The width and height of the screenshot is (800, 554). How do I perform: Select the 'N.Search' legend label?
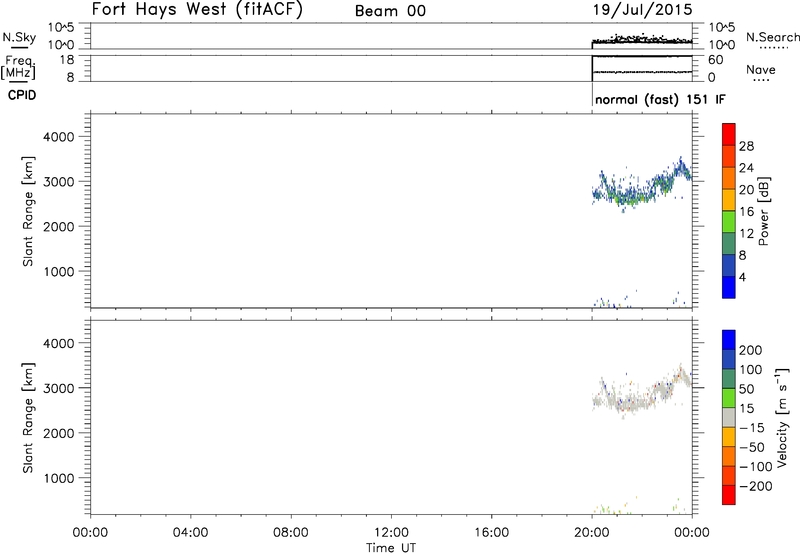[x=772, y=37]
